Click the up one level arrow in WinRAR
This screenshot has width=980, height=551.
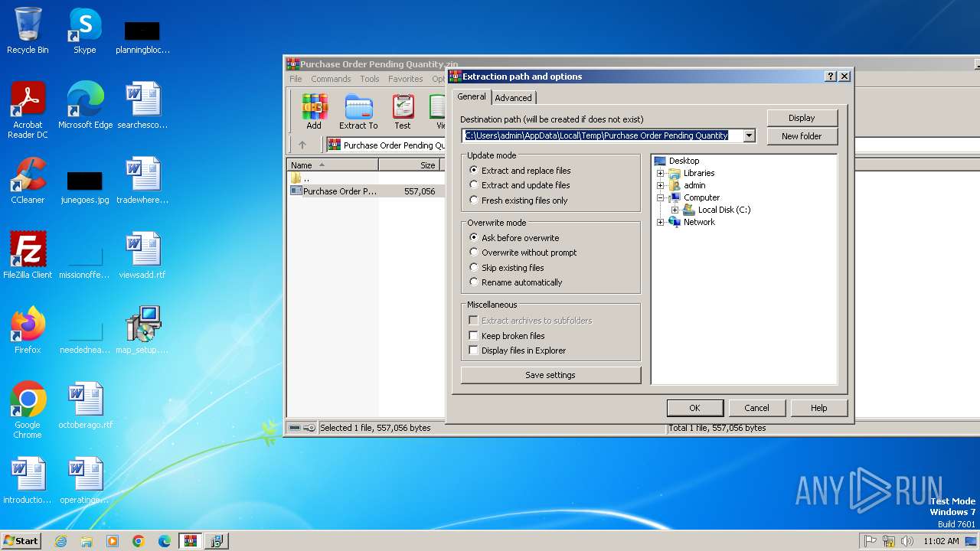(302, 145)
